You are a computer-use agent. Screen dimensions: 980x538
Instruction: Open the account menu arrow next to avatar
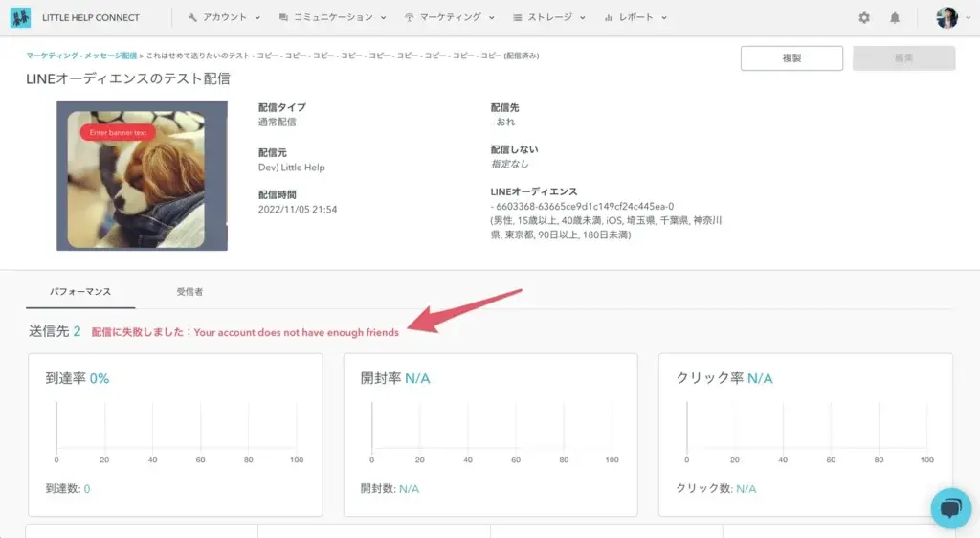pos(967,18)
